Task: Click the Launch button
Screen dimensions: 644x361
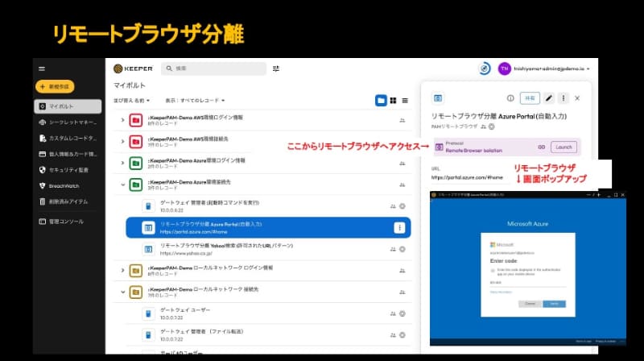Action: click(563, 147)
